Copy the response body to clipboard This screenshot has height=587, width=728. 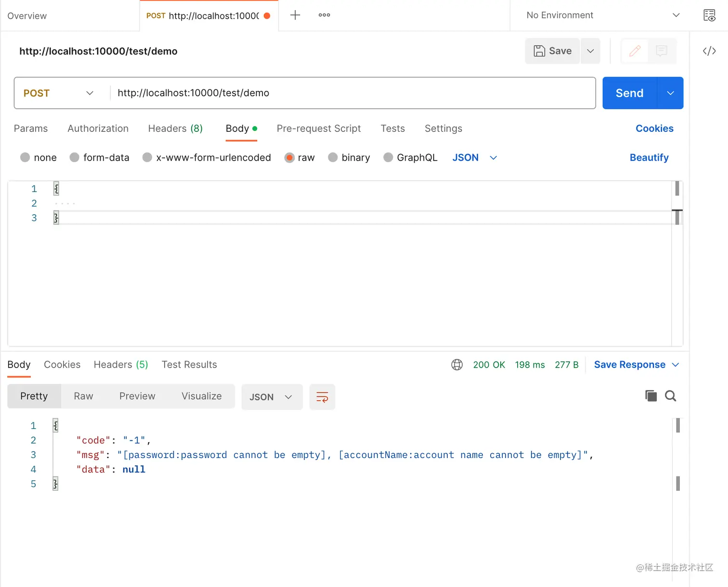pyautogui.click(x=651, y=396)
